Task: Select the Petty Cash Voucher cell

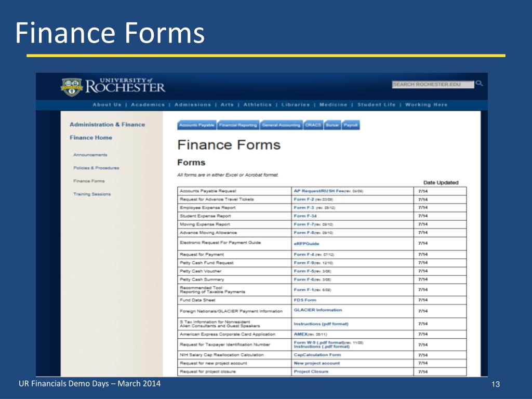Action: (x=234, y=271)
